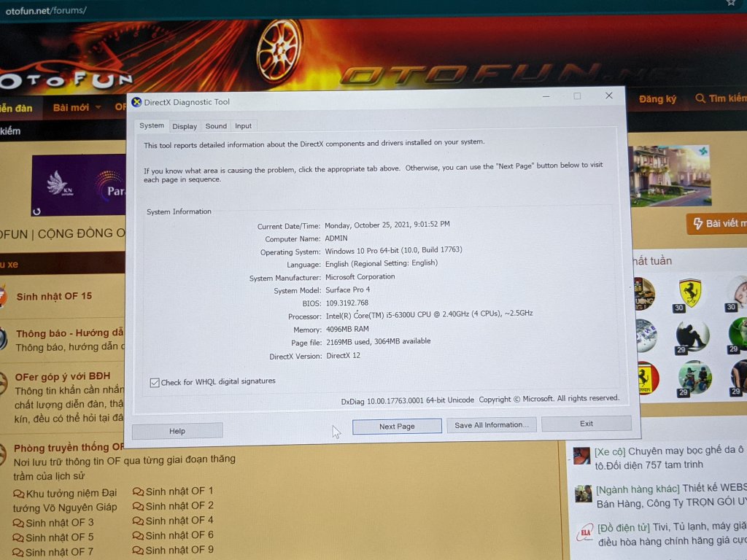The height and width of the screenshot is (560, 747).
Task: Click the DirectX Diagnostic Tool title icon
Action: pyautogui.click(x=136, y=102)
